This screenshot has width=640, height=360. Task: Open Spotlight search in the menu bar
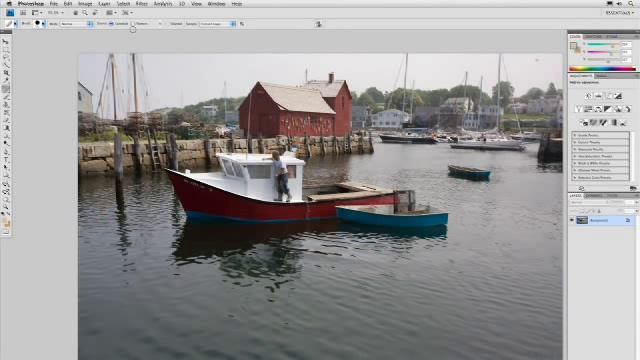631,4
